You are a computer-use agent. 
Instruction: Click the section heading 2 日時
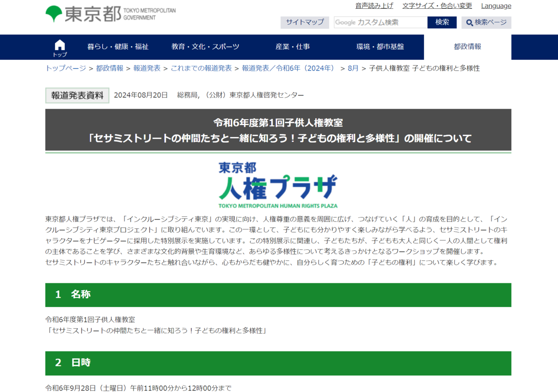click(x=278, y=363)
